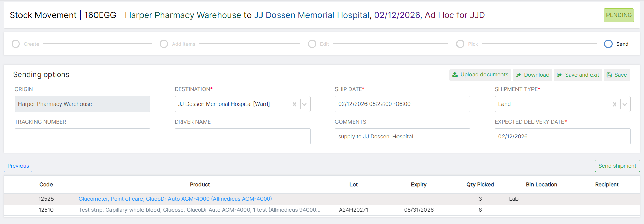Select the Add items step circle

click(164, 44)
